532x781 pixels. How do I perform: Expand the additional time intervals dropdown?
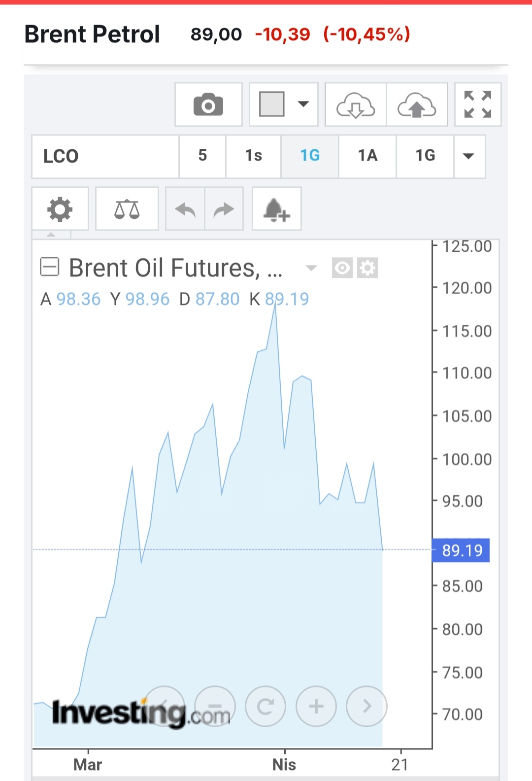[x=468, y=156]
